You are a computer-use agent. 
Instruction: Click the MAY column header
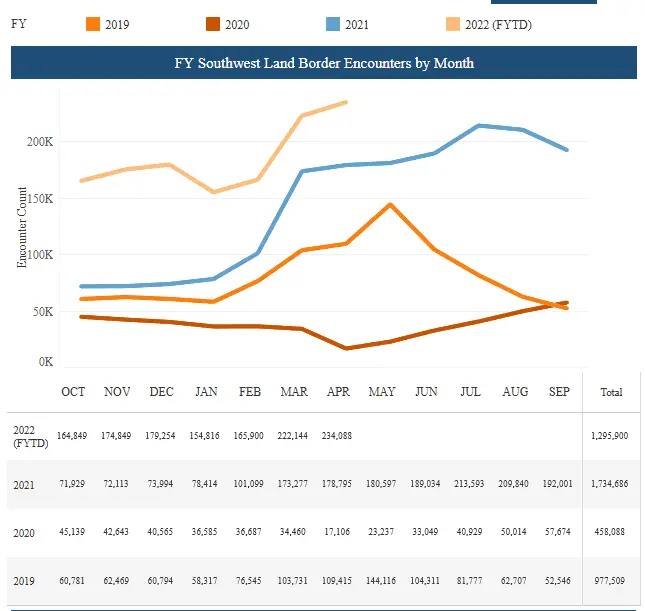tap(381, 392)
